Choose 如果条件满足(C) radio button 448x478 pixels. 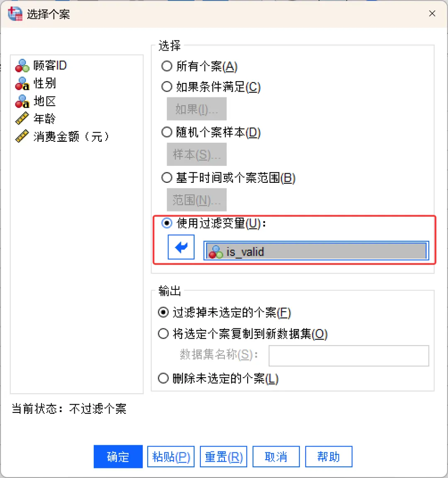tap(167, 87)
